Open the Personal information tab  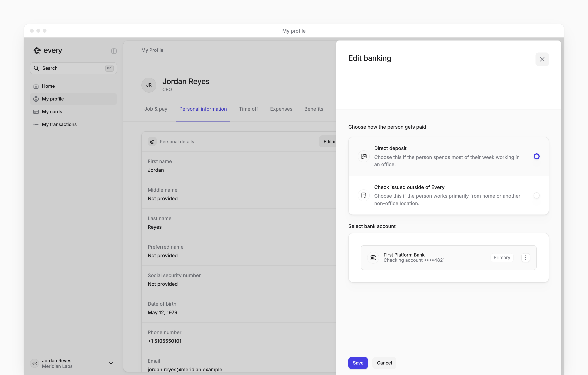(203, 109)
